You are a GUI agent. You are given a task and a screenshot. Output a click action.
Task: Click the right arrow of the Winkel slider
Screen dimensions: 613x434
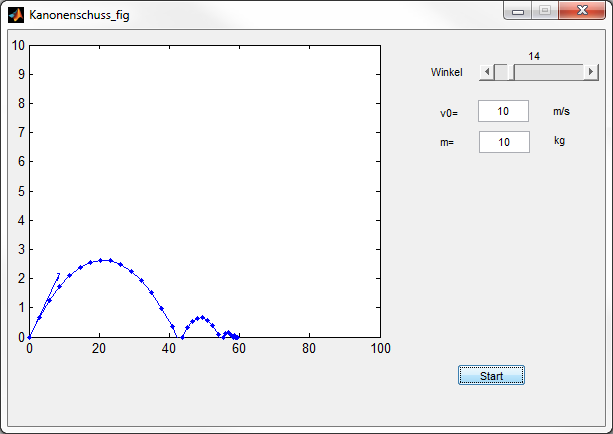pyautogui.click(x=591, y=72)
